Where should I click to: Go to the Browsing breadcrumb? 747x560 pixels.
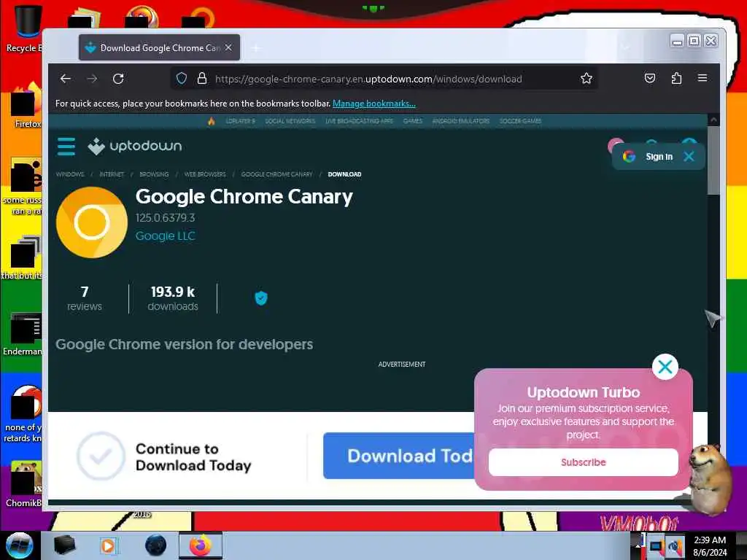tap(154, 174)
